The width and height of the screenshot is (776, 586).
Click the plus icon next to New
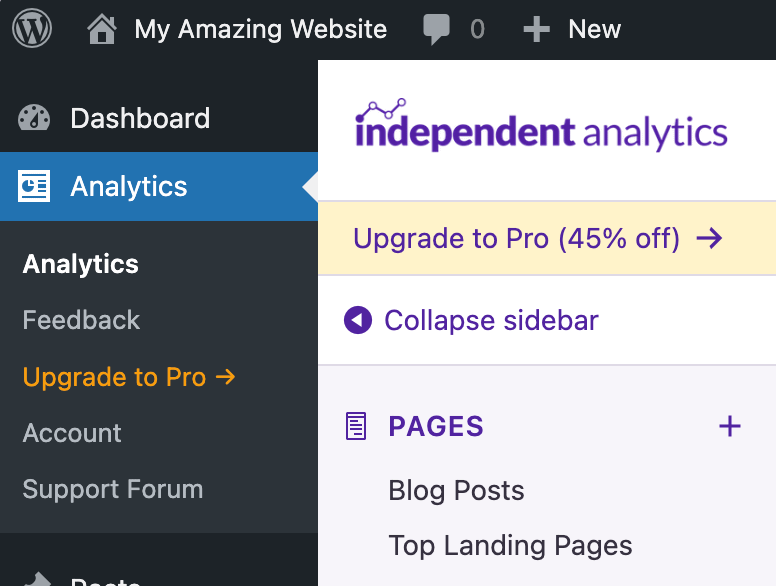coord(536,29)
